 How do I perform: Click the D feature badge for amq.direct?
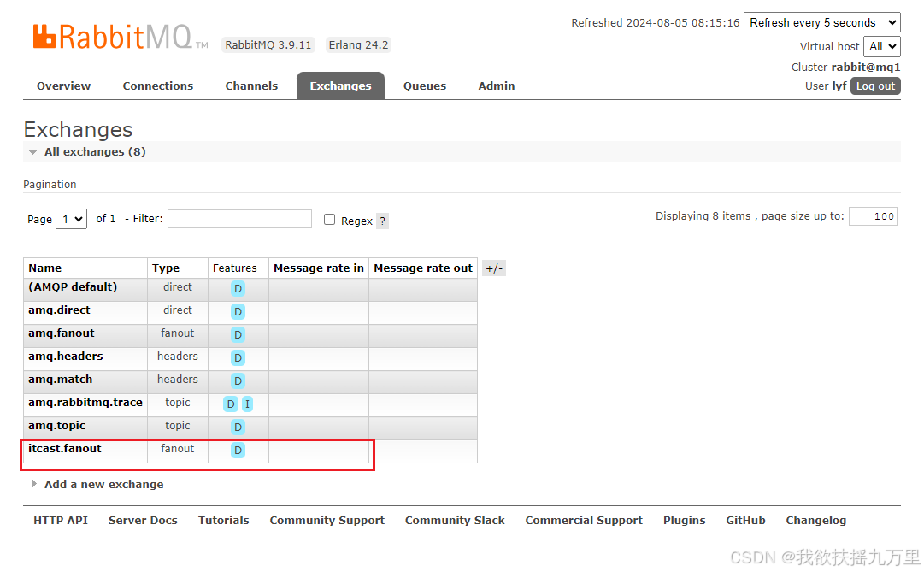pos(238,312)
